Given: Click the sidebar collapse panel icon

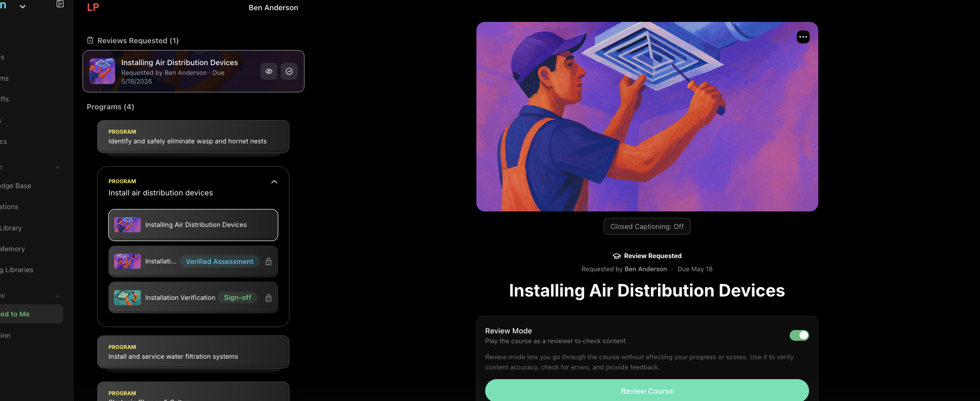Looking at the screenshot, I should click(x=60, y=4).
